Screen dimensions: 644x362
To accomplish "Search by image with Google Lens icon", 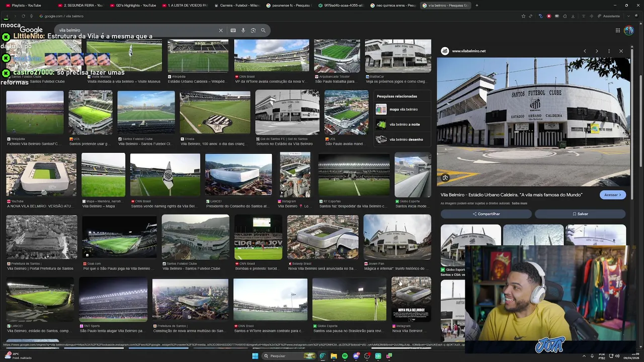I will (253, 30).
